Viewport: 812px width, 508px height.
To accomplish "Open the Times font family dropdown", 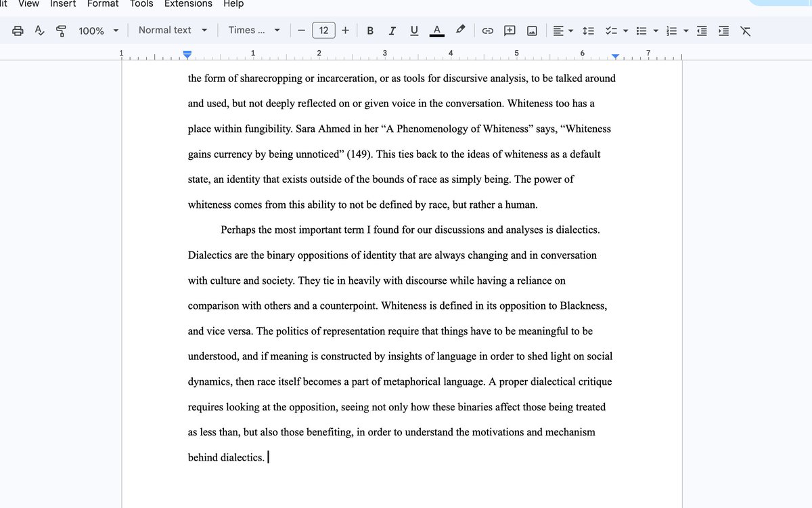I will pyautogui.click(x=254, y=30).
